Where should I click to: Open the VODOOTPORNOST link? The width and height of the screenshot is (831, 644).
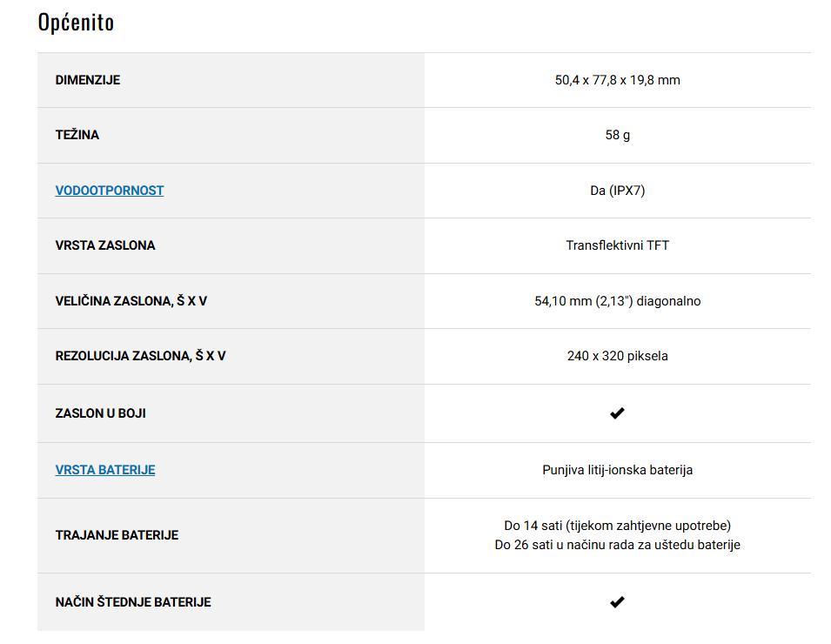coord(109,191)
